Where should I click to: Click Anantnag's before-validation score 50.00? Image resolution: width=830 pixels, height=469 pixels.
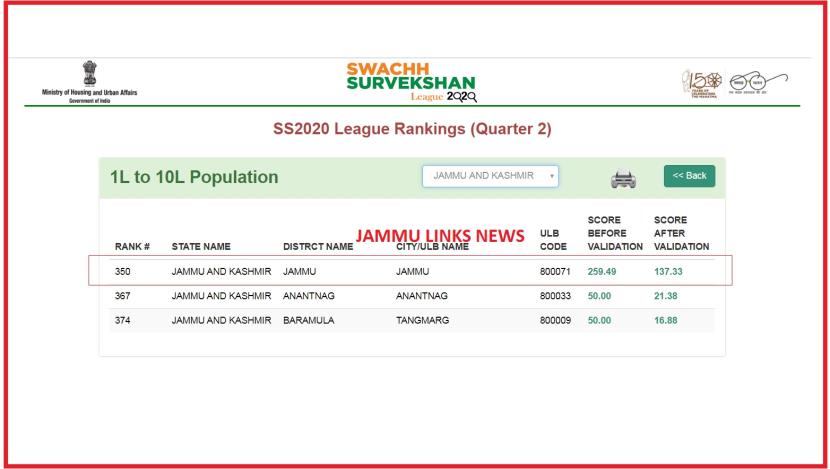[x=599, y=296]
